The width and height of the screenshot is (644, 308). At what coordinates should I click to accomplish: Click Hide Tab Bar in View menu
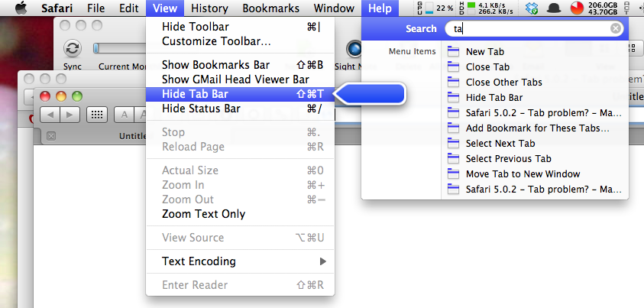pos(241,94)
